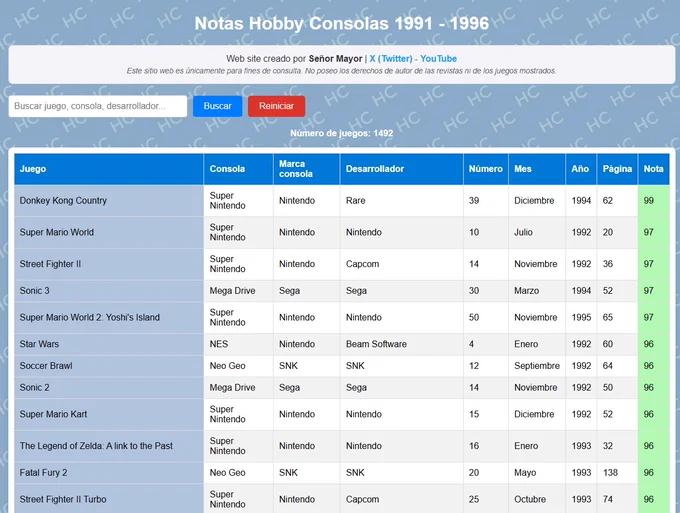Screen dimensions: 680x513
Task: Select the Sonic 2 game cell
Action: [x=109, y=388]
